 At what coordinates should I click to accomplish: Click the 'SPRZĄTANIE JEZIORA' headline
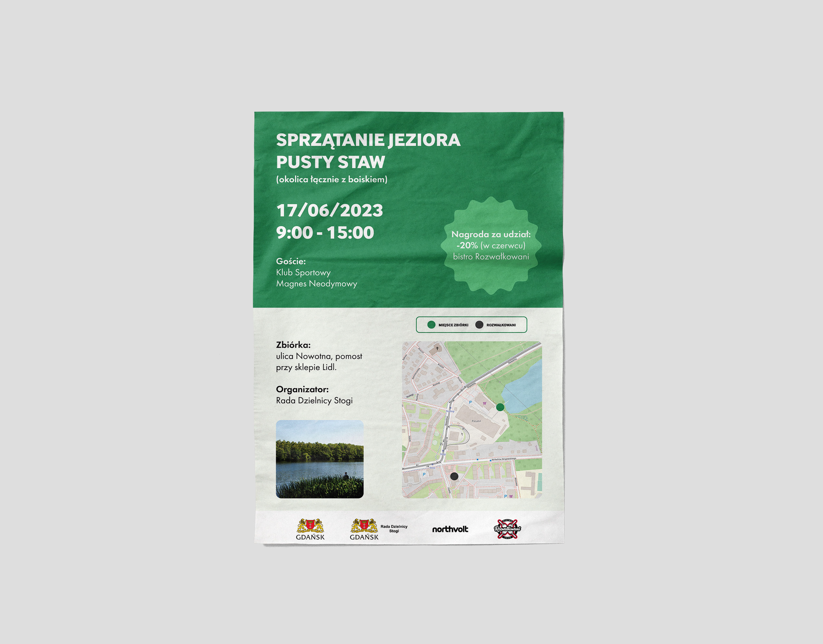[x=368, y=140]
